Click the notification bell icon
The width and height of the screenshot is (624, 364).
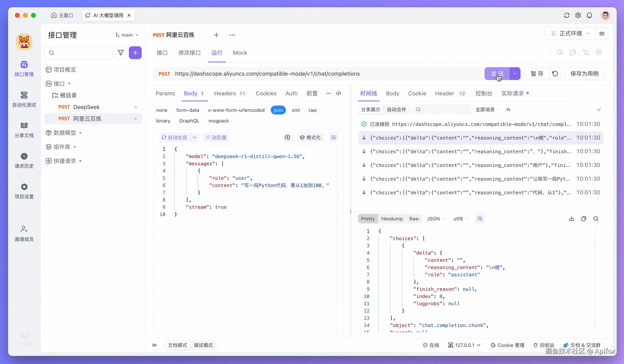589,16
